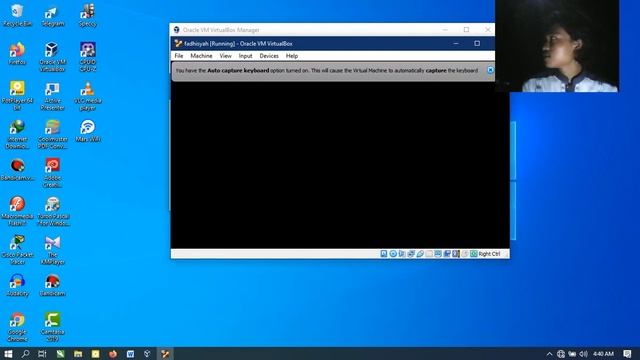The image size is (640, 360).
Task: Click the recording status icon
Action: coord(447,254)
